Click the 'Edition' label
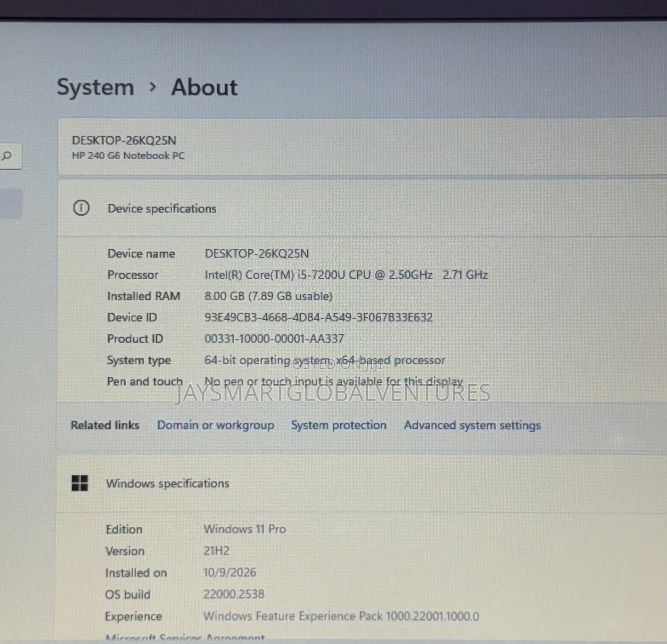Viewport: 667px width, 644px height. 124,529
